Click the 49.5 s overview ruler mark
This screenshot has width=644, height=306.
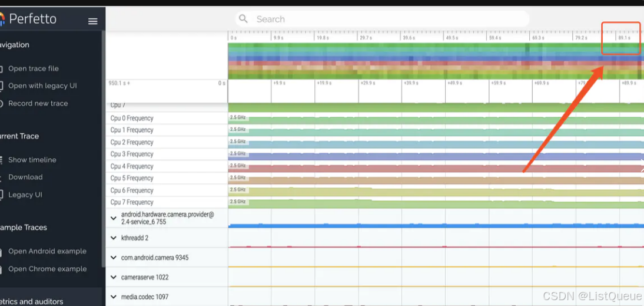pos(452,37)
